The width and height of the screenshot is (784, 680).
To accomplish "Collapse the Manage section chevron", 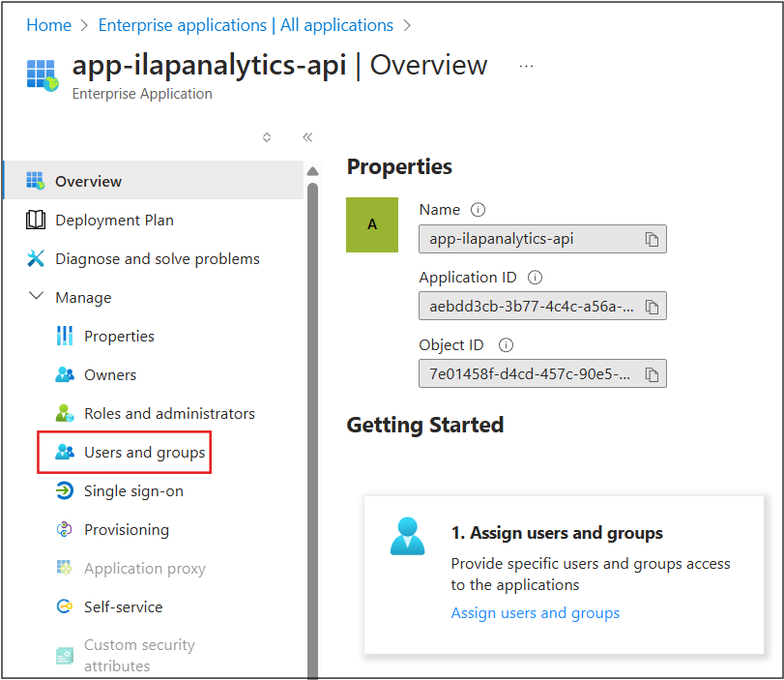I will tap(36, 296).
